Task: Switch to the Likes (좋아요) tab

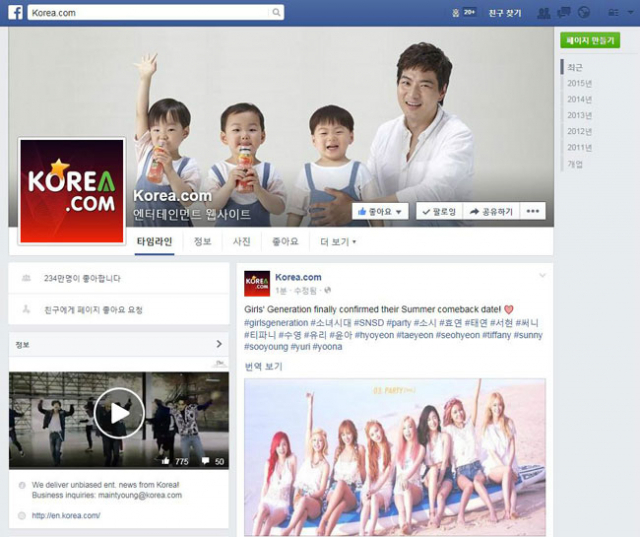Action: [x=285, y=242]
